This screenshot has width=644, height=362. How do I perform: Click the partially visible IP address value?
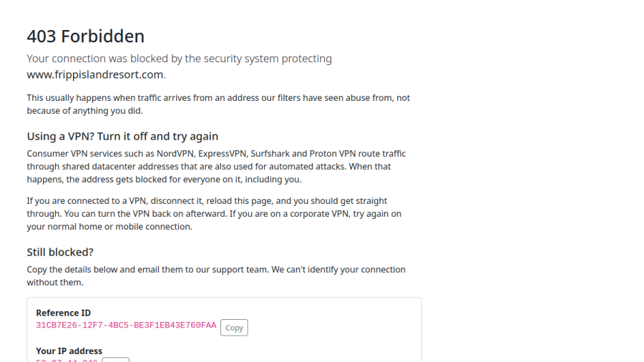(67, 361)
